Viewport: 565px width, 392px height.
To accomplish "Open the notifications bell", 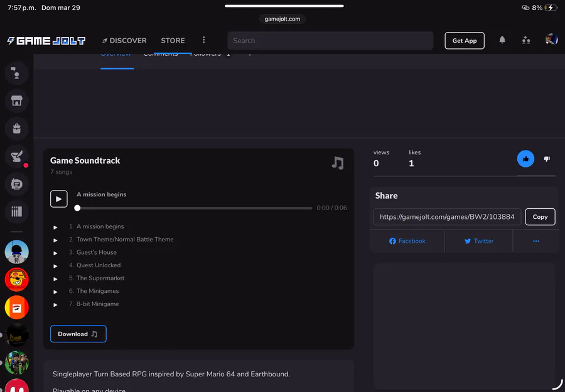I will click(x=502, y=40).
